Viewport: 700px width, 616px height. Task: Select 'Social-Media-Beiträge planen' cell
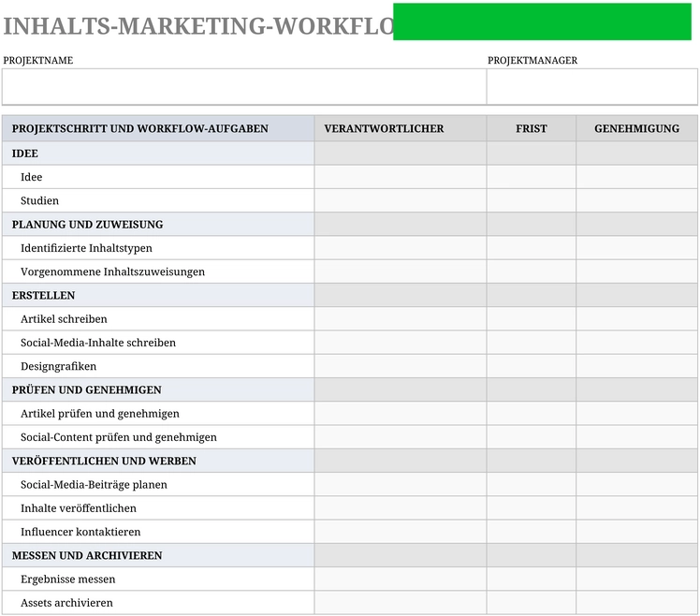coord(158,485)
